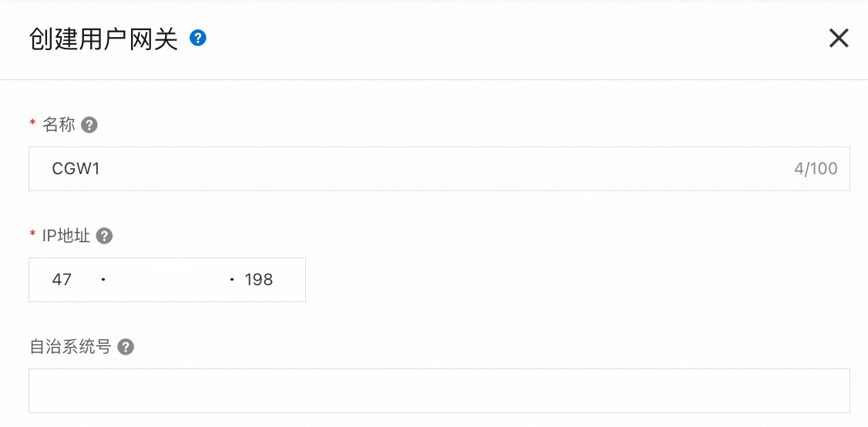Close the 创建用户网关 panel with X
This screenshot has width=868, height=427.
click(x=839, y=38)
